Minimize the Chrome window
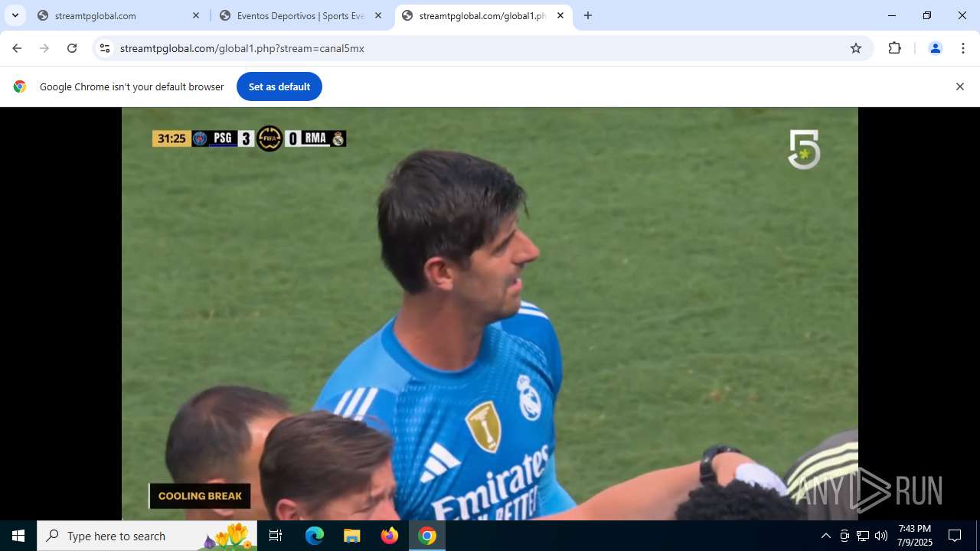 (892, 15)
